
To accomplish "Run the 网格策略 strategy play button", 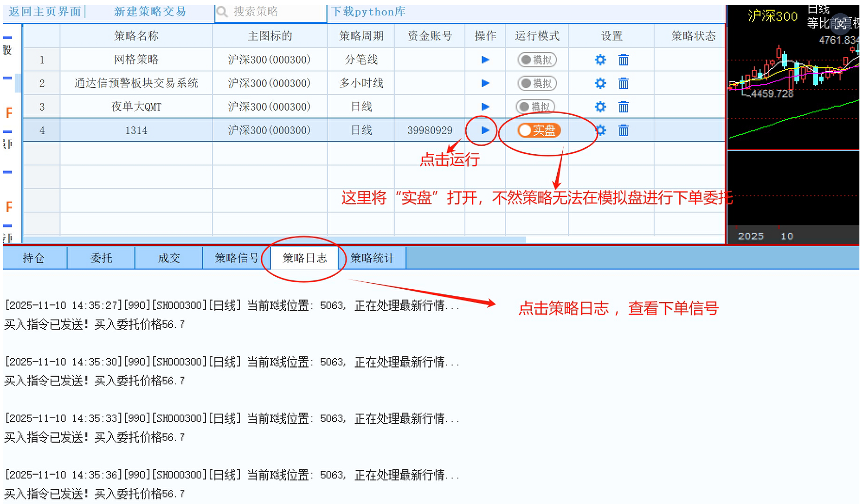I will coord(485,60).
